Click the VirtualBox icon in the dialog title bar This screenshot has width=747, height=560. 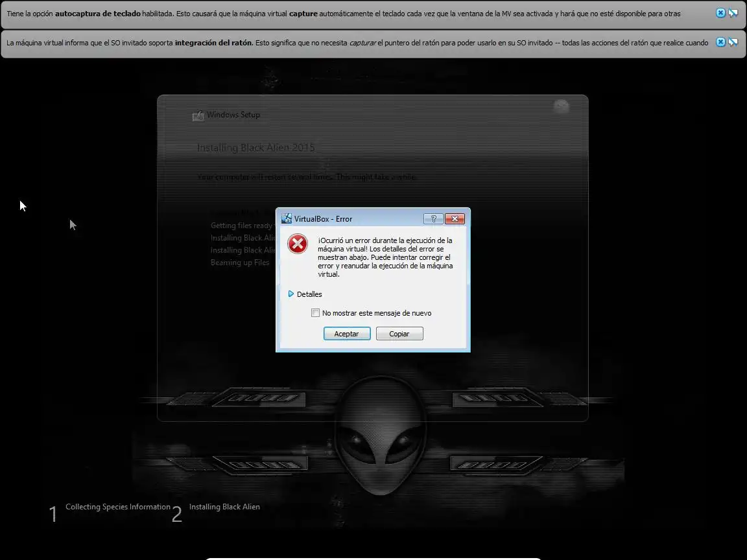pos(287,218)
